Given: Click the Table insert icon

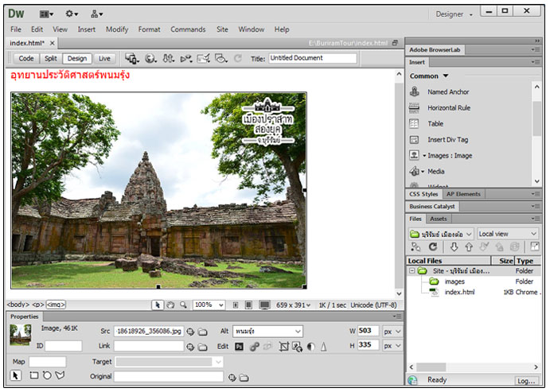Looking at the screenshot, I should point(415,123).
